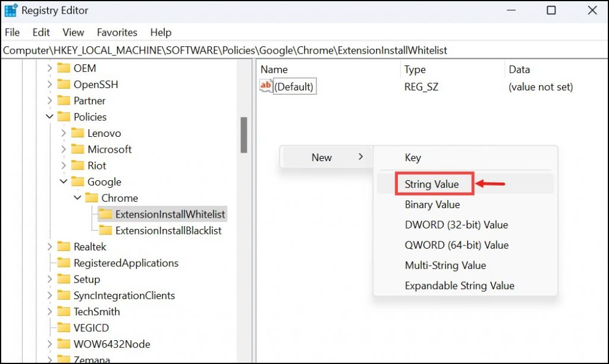Click the Registry Editor icon in title bar

coord(11,10)
